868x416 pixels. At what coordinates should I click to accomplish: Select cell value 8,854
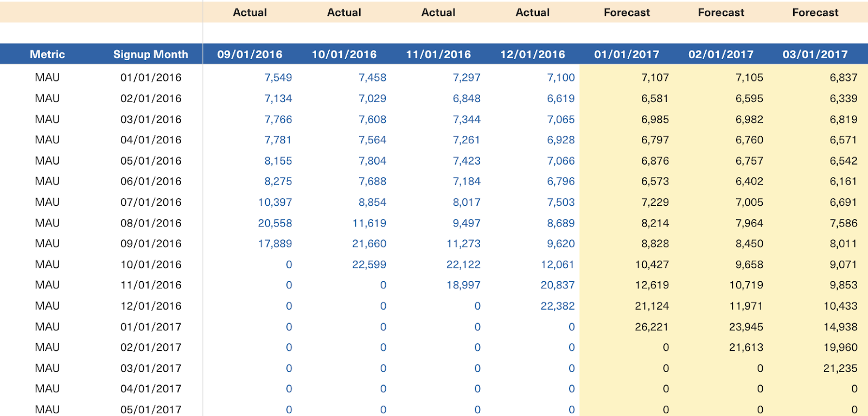(372, 203)
